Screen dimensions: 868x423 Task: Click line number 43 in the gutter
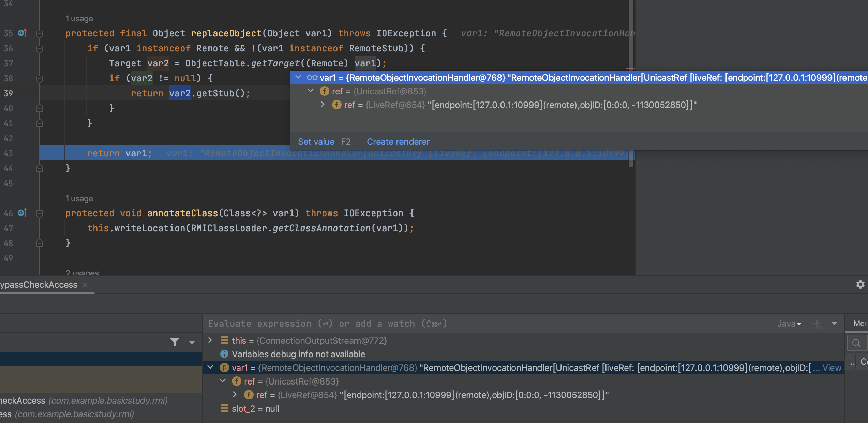tap(8, 153)
